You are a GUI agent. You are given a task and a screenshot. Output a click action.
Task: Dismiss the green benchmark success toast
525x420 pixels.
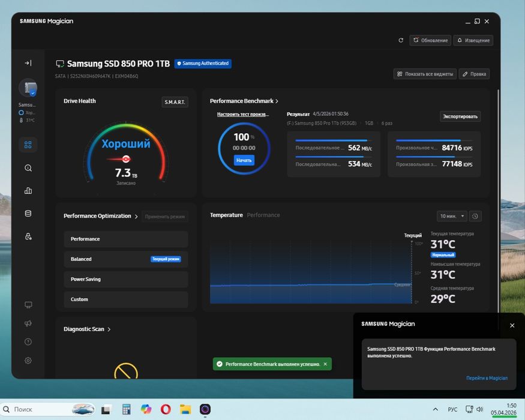point(325,364)
